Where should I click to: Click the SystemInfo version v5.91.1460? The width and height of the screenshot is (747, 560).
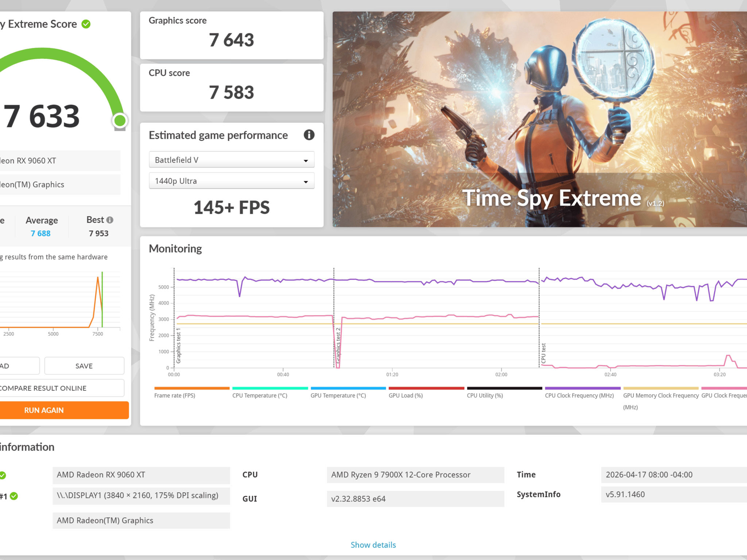pos(674,494)
